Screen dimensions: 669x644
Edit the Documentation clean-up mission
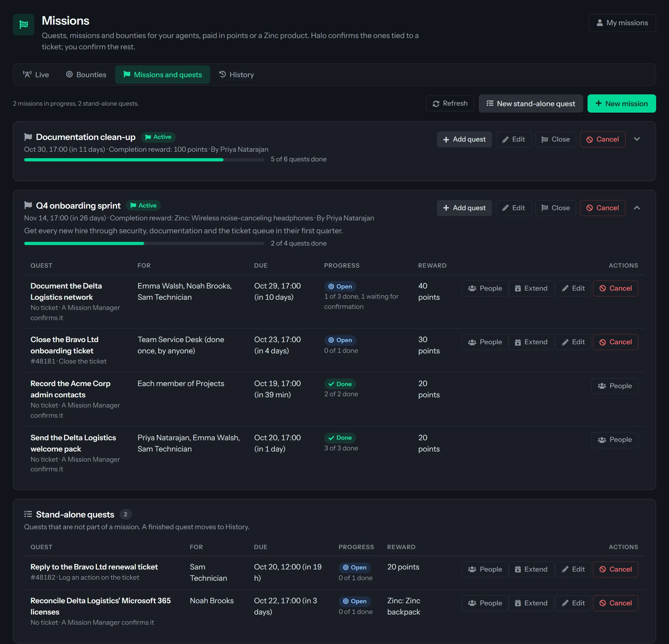pyautogui.click(x=513, y=139)
